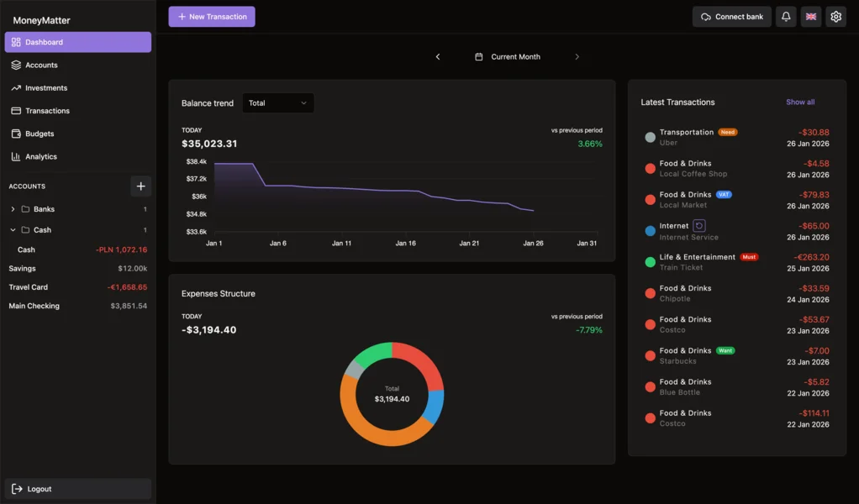Open settings with the gear icon
This screenshot has width=859, height=504.
pos(835,16)
